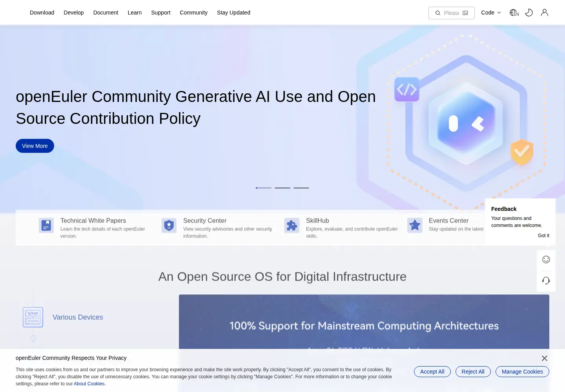Open SkillHub link
Screen dimensions: 565x392
(317, 221)
